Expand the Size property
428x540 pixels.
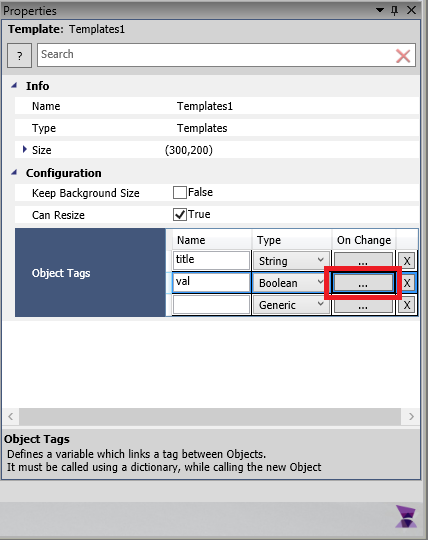(24, 149)
